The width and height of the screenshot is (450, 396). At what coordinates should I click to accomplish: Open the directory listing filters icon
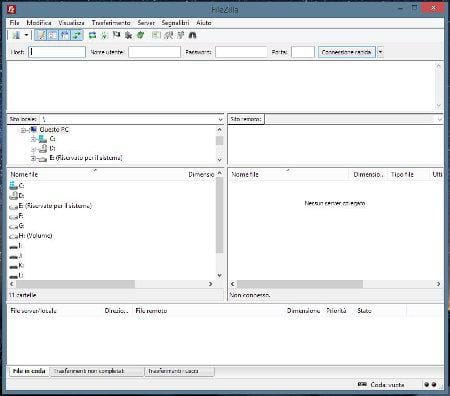[x=156, y=35]
